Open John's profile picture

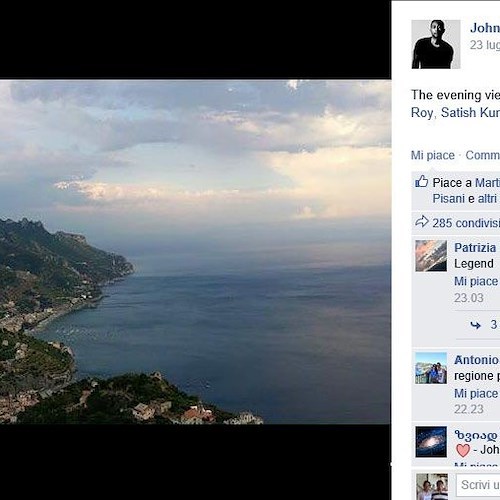(x=436, y=44)
